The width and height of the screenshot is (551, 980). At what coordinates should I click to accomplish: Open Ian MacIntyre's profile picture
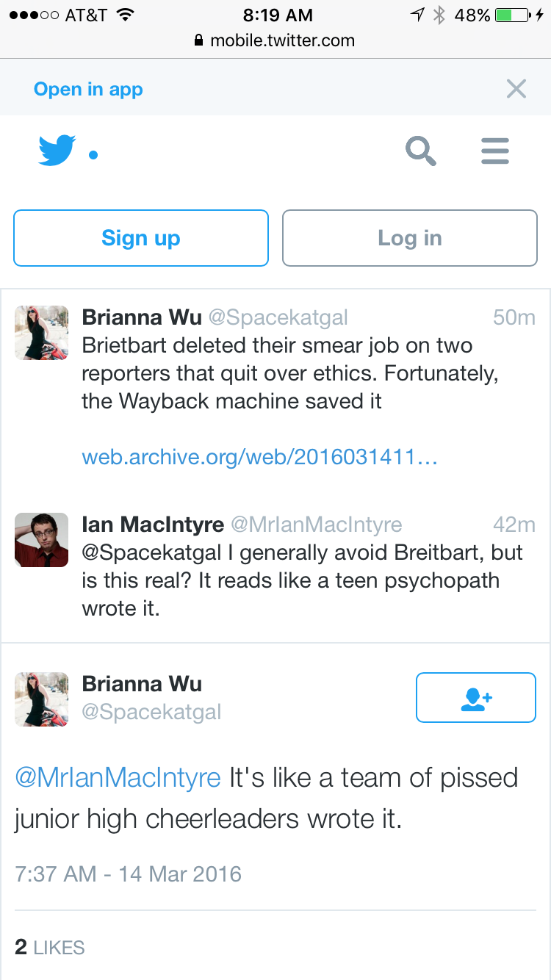[42, 540]
